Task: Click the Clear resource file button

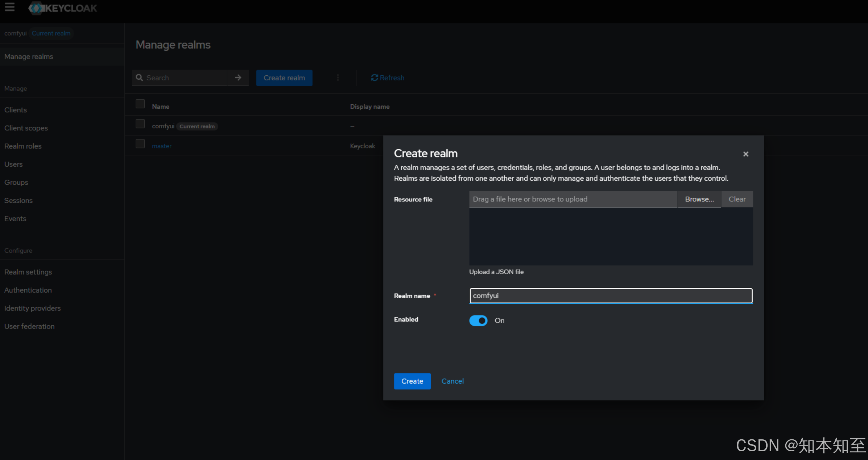Action: (737, 199)
